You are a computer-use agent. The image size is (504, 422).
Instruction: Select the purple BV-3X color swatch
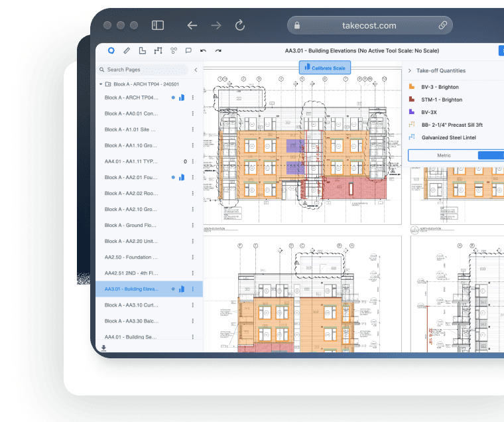(x=412, y=112)
